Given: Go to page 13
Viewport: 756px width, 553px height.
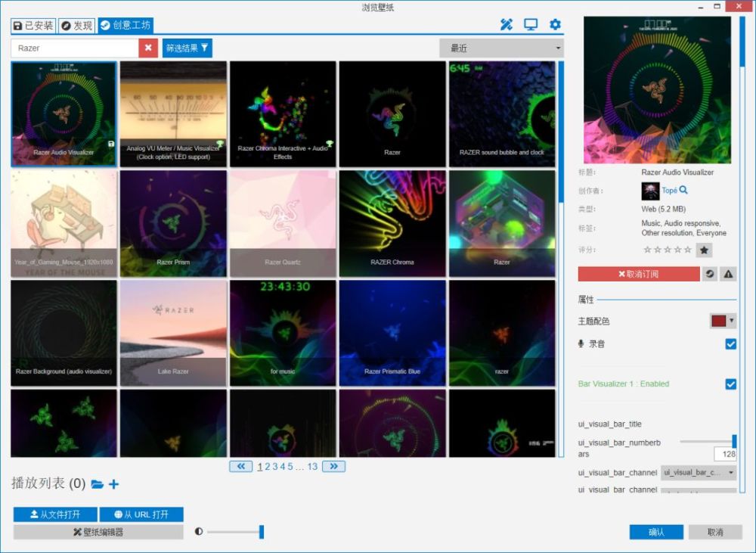Looking at the screenshot, I should [x=312, y=467].
